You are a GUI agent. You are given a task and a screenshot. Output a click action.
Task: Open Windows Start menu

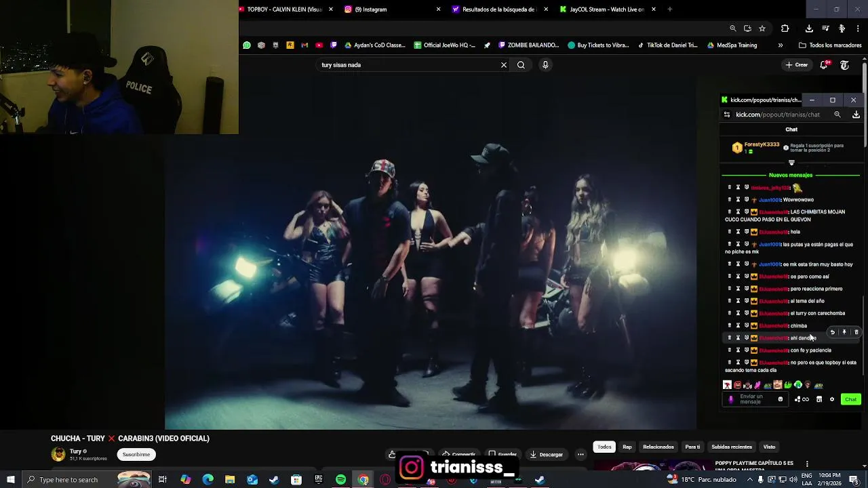[x=11, y=480]
